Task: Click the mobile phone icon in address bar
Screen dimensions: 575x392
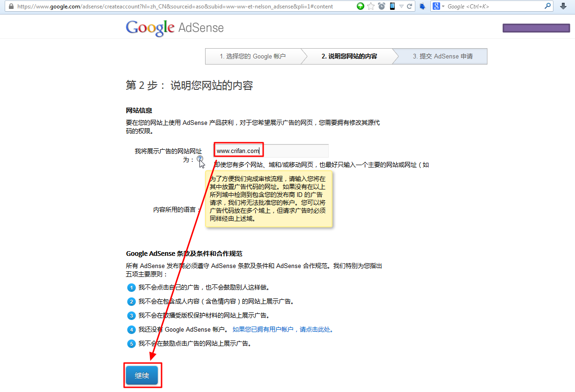Action: (x=392, y=6)
